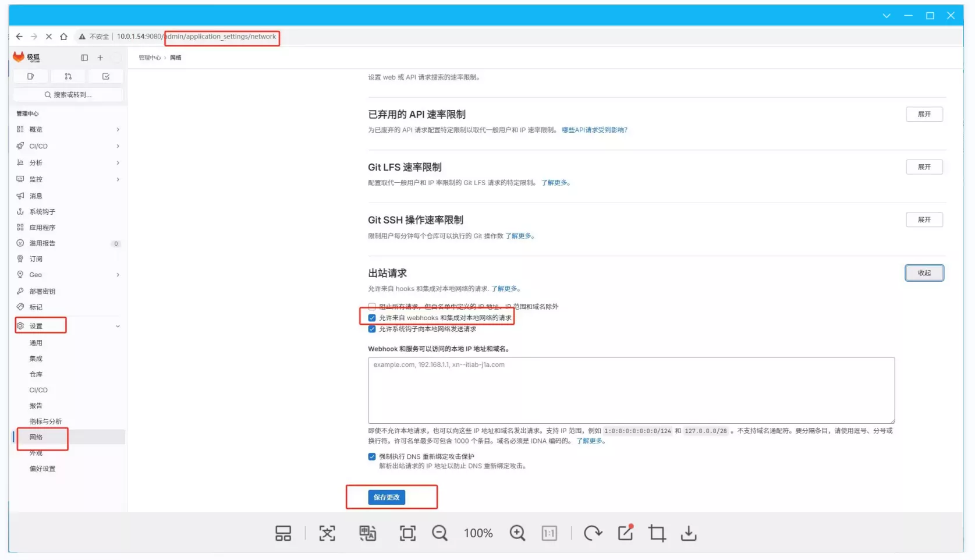Screen dimensions: 975x560
Task: Disable DNS rebinding attack protection checkbox
Action: [372, 456]
